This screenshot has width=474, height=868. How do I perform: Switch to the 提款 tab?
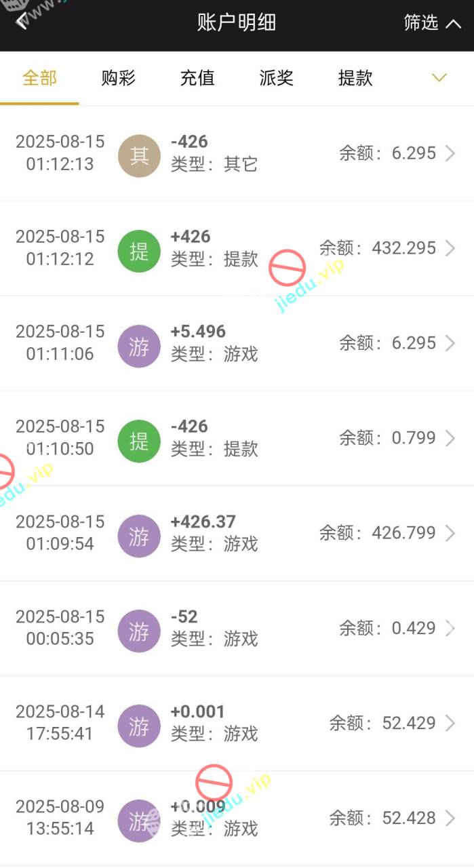click(x=355, y=78)
